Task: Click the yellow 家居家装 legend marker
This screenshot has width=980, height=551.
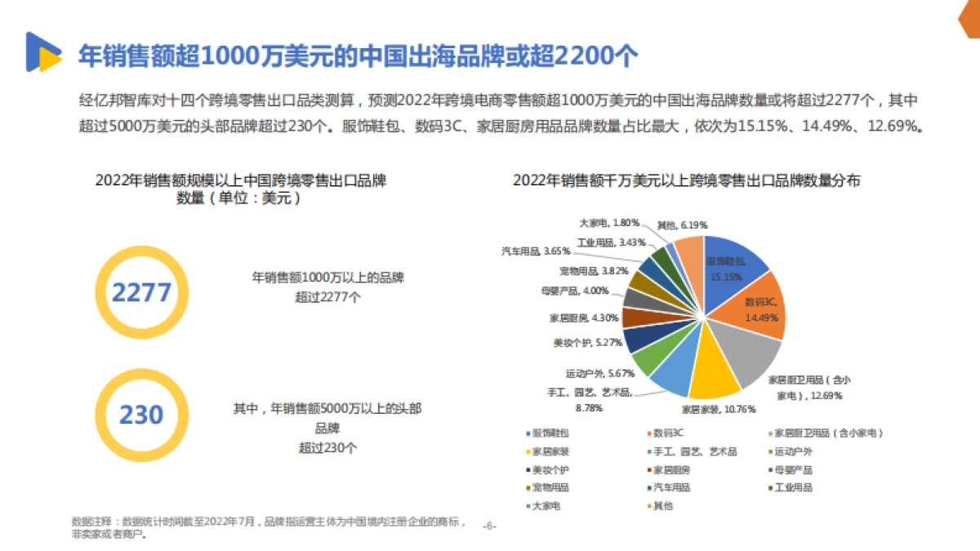Action: (527, 451)
